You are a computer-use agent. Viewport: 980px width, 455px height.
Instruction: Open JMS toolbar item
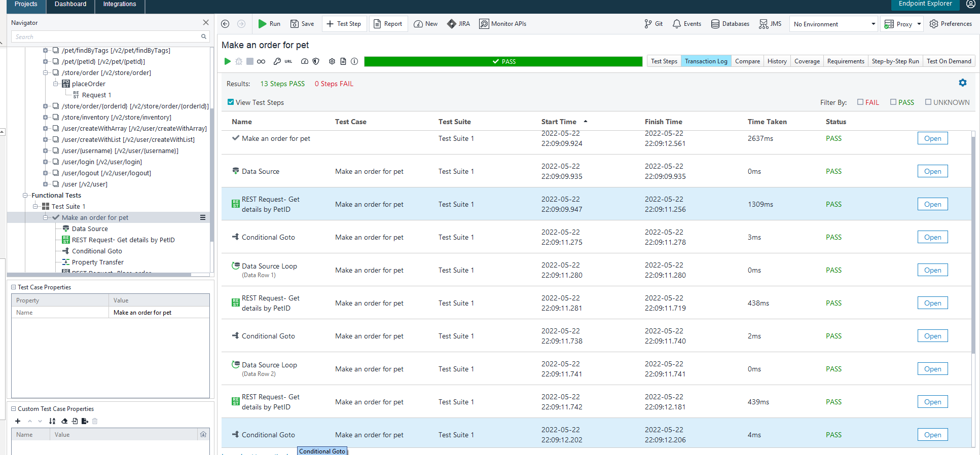(770, 24)
